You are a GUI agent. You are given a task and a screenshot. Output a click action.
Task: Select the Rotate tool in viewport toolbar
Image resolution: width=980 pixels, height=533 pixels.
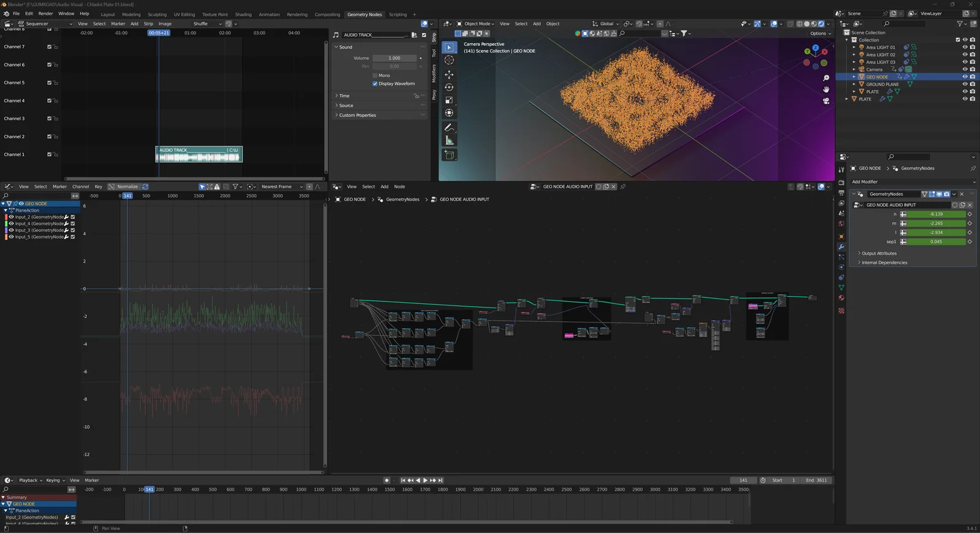449,88
